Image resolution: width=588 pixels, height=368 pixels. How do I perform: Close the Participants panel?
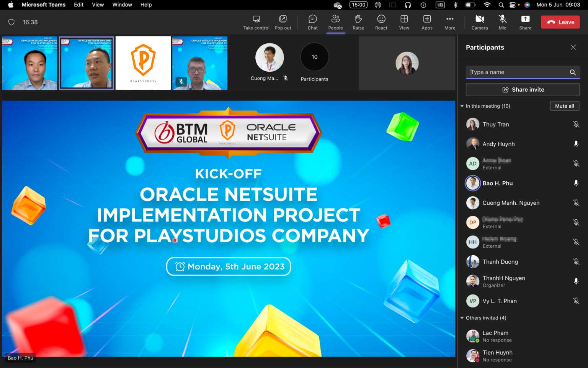click(x=573, y=47)
